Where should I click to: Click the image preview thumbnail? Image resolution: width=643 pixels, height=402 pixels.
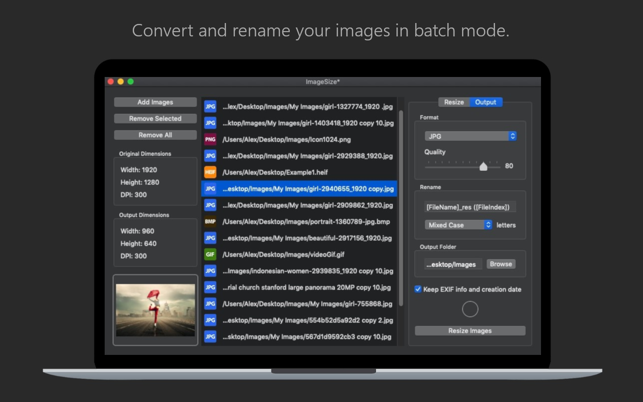coord(155,310)
